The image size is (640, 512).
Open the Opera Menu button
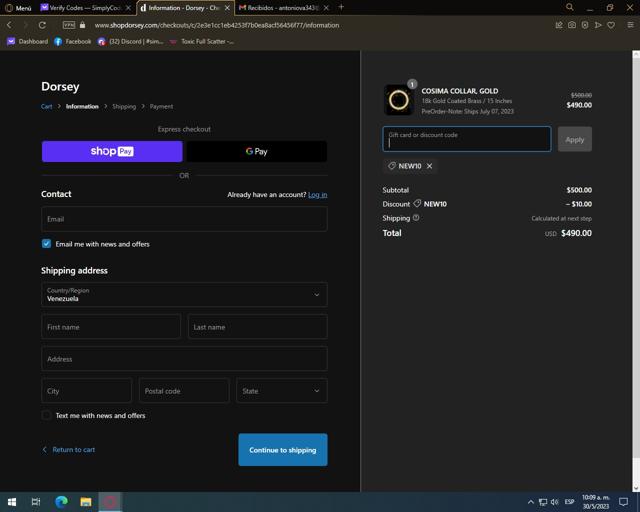point(18,8)
